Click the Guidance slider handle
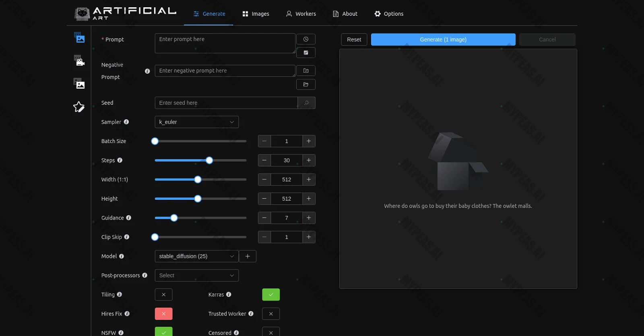644x336 pixels. (x=174, y=218)
